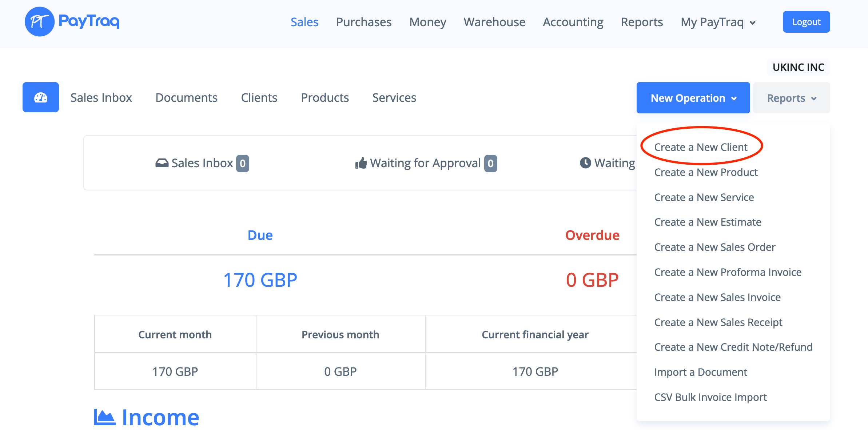The image size is (868, 447).
Task: Open the Money section
Action: pos(428,22)
